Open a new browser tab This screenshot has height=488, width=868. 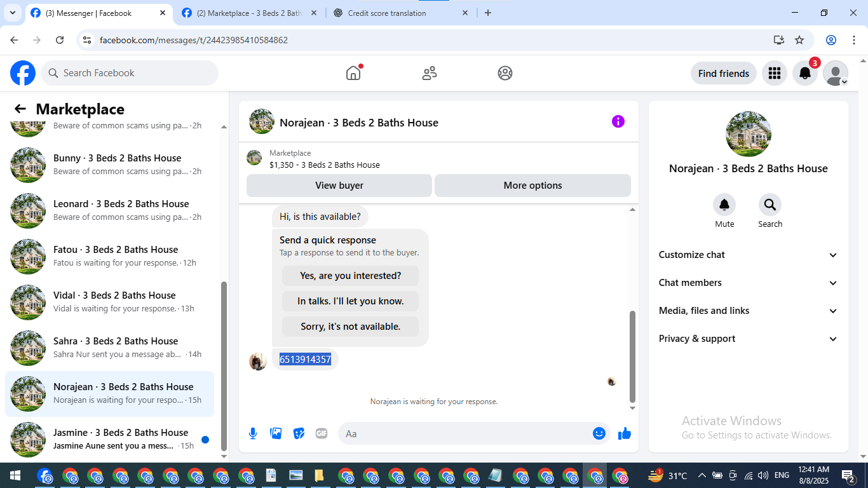click(488, 13)
